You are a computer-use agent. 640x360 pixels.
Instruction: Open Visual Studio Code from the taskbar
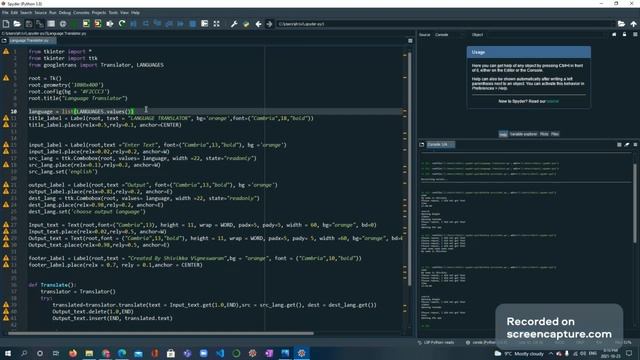220,353
